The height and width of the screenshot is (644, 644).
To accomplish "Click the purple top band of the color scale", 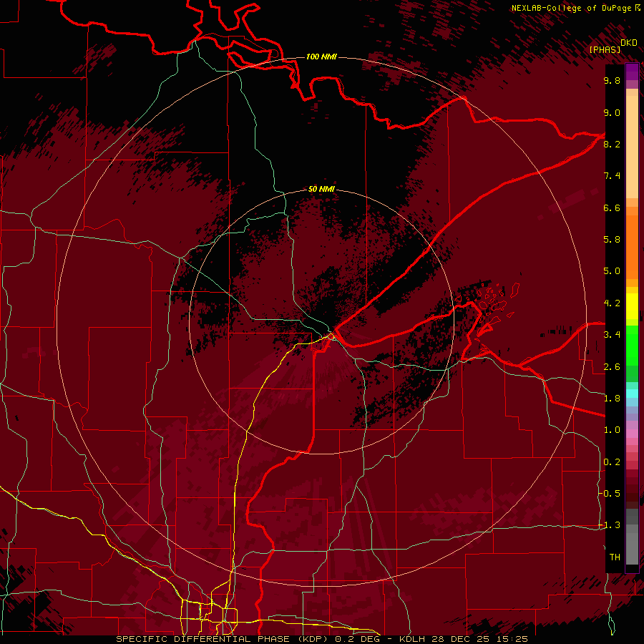I will point(632,72).
